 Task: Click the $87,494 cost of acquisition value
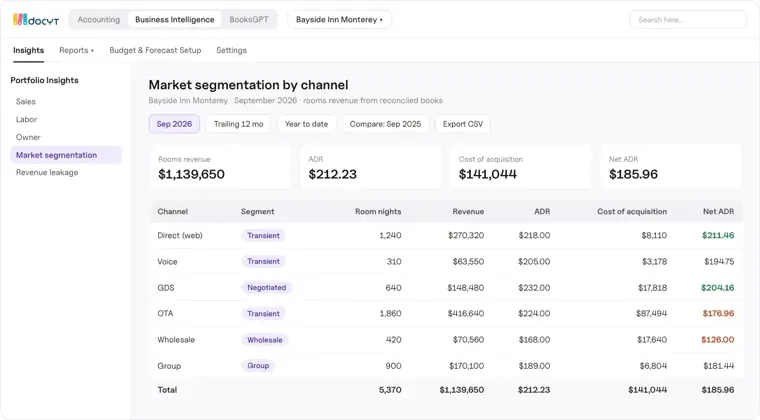651,313
